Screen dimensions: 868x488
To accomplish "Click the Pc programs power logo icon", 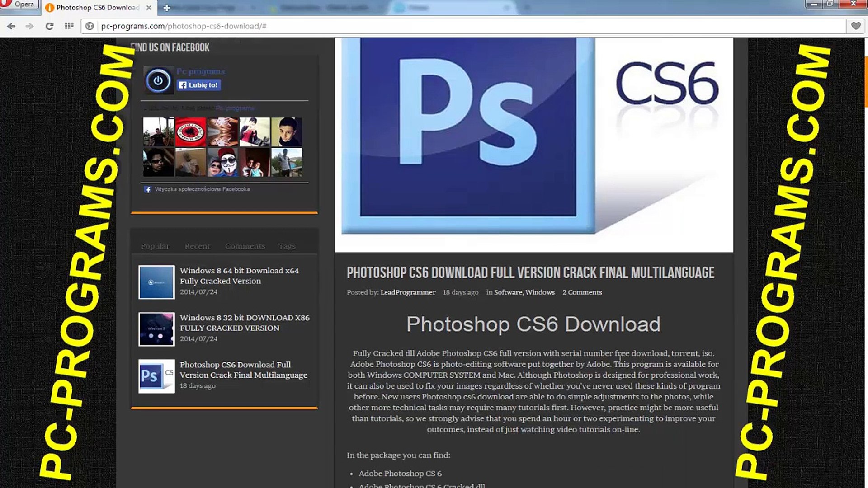I will [158, 81].
